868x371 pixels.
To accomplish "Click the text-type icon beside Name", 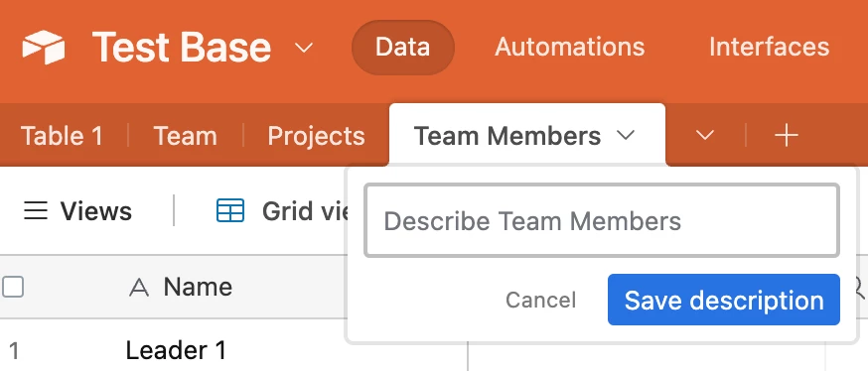I will coord(139,288).
